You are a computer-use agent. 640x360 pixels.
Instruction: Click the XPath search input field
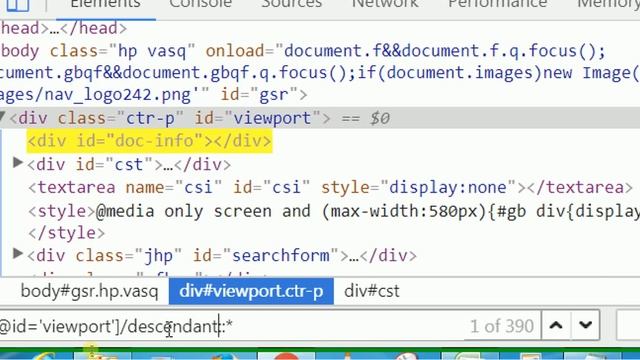232,326
